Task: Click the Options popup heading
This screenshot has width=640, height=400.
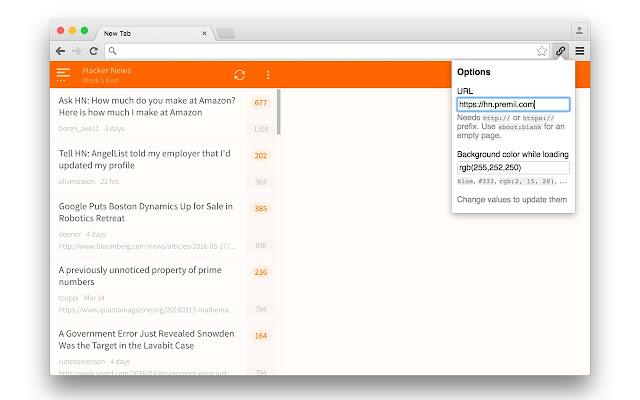Action: 473,72
